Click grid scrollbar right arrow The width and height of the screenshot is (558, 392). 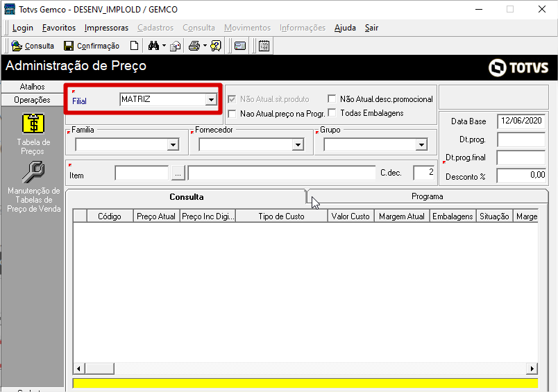pos(532,368)
